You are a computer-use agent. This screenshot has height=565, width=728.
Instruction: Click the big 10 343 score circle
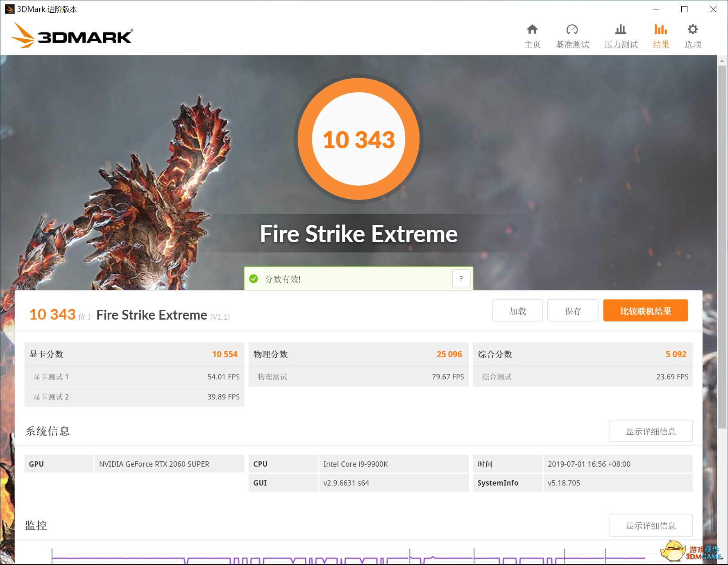point(358,139)
